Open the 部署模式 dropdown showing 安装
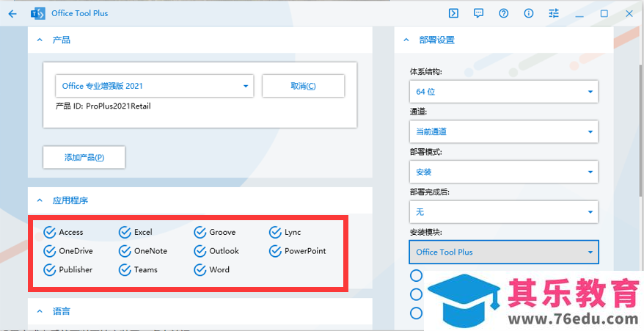Image resolution: width=644 pixels, height=331 pixels. click(x=504, y=172)
